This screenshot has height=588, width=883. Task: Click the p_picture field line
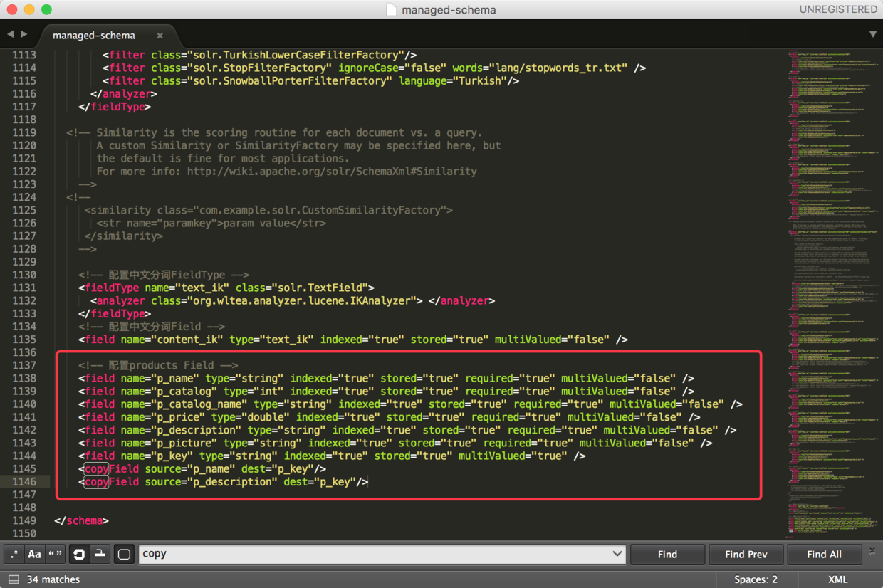(395, 443)
